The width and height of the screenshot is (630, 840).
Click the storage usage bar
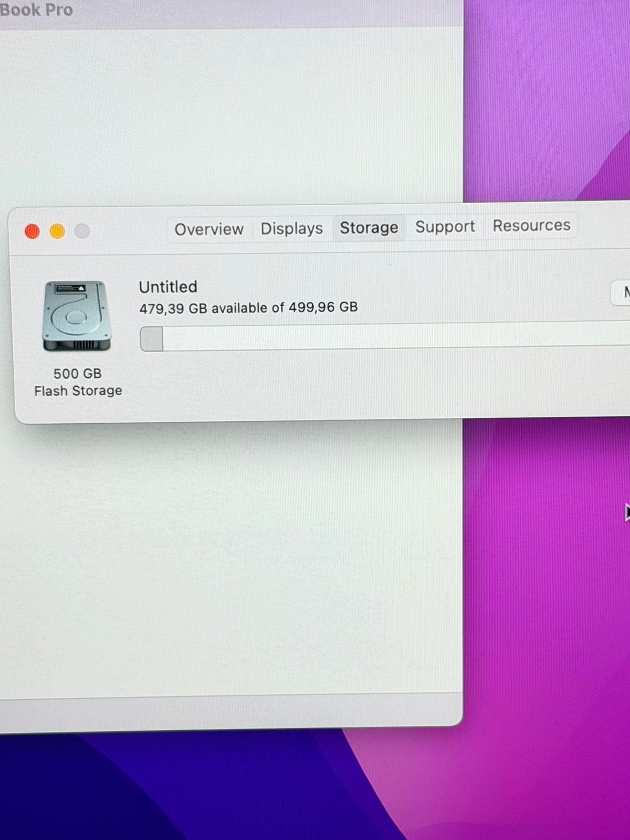coord(385,337)
